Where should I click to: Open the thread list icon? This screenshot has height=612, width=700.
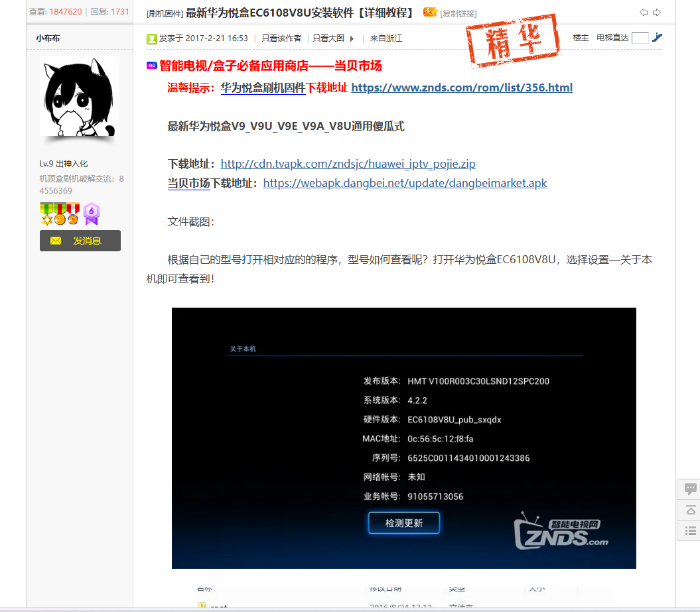pyautogui.click(x=690, y=531)
